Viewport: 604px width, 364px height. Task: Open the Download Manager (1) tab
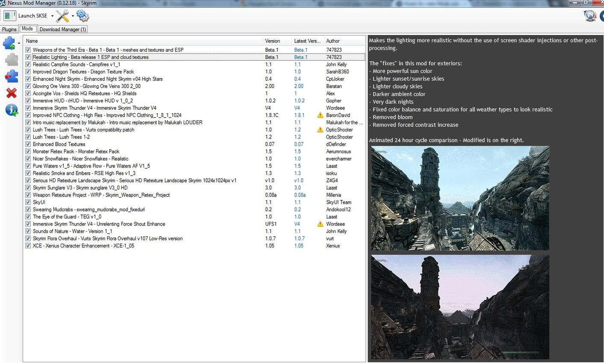(62, 29)
